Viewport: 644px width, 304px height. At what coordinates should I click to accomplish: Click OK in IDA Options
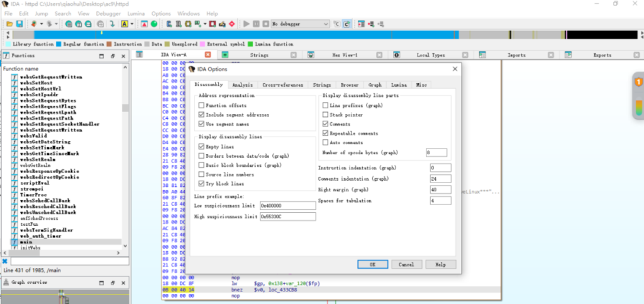(372, 264)
